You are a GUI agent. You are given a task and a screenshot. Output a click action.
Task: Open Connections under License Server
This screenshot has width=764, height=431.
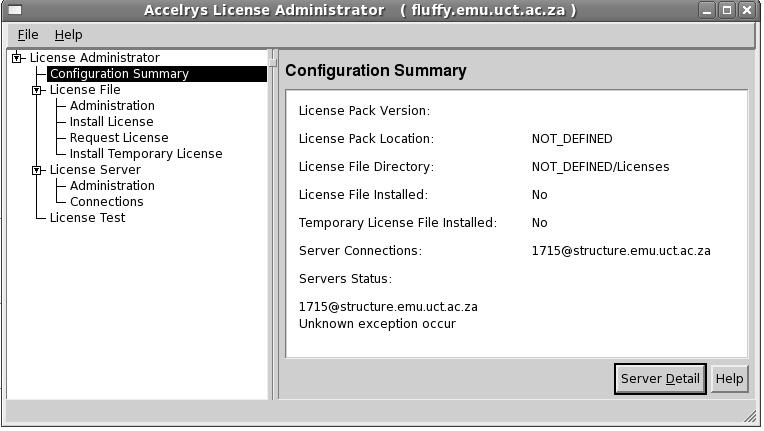pos(107,202)
